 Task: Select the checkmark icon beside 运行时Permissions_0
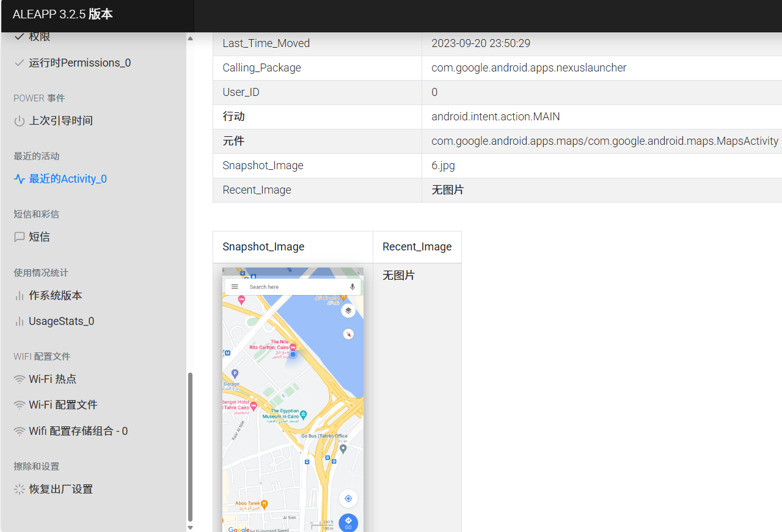tap(19, 63)
